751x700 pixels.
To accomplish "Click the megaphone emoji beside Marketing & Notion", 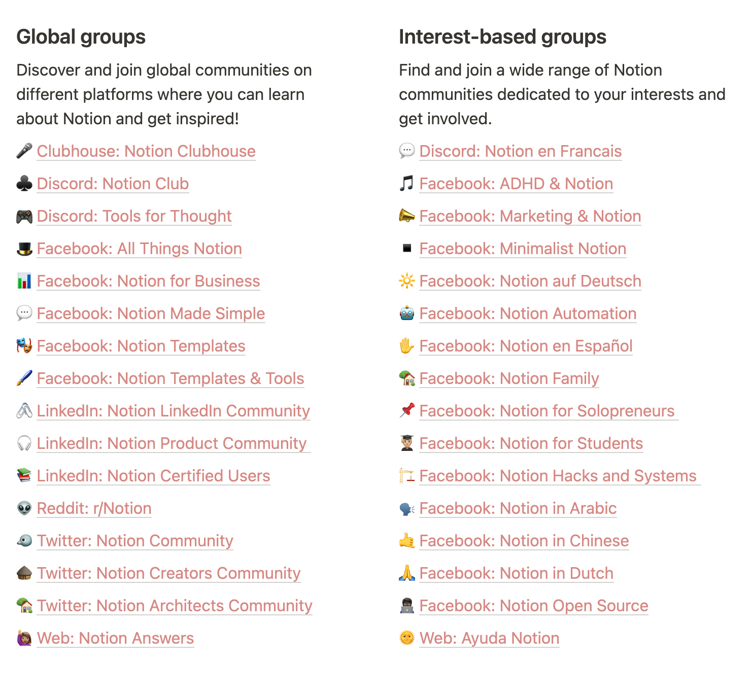I will [x=406, y=217].
